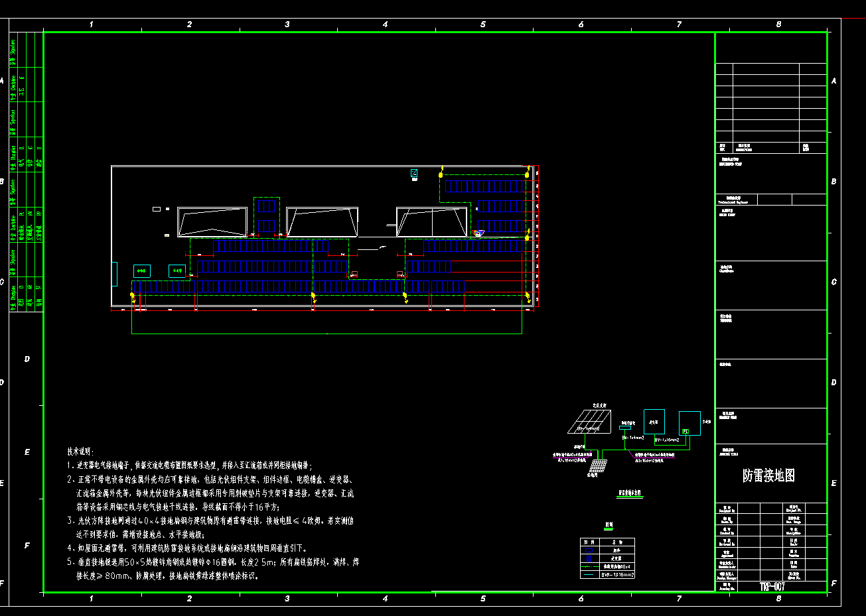Screen dimensions: 866x616
Task: Select the tilted solar panel array symbol
Action: point(589,421)
